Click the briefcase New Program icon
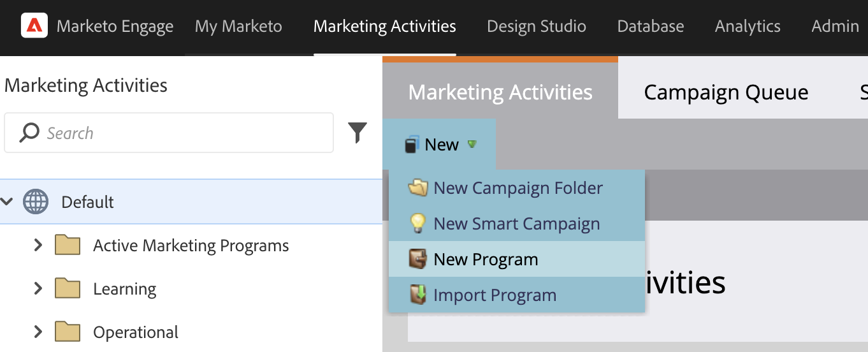Screen dimensions: 868x352 (x=417, y=259)
